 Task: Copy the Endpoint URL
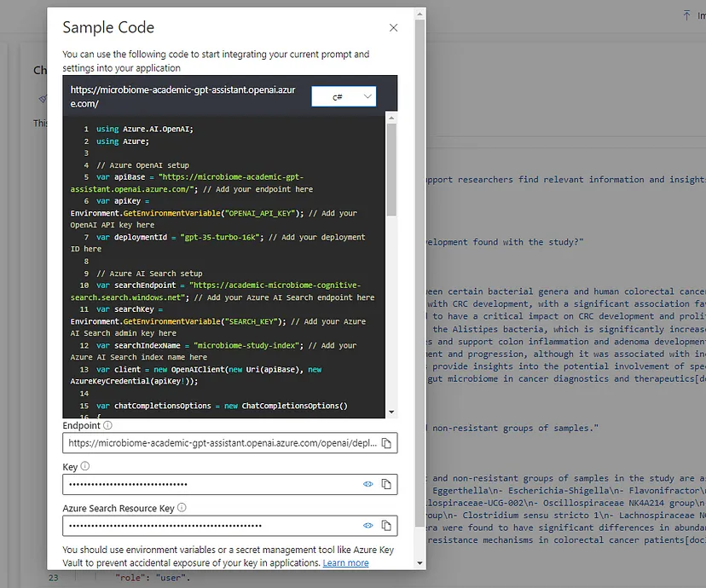point(386,443)
